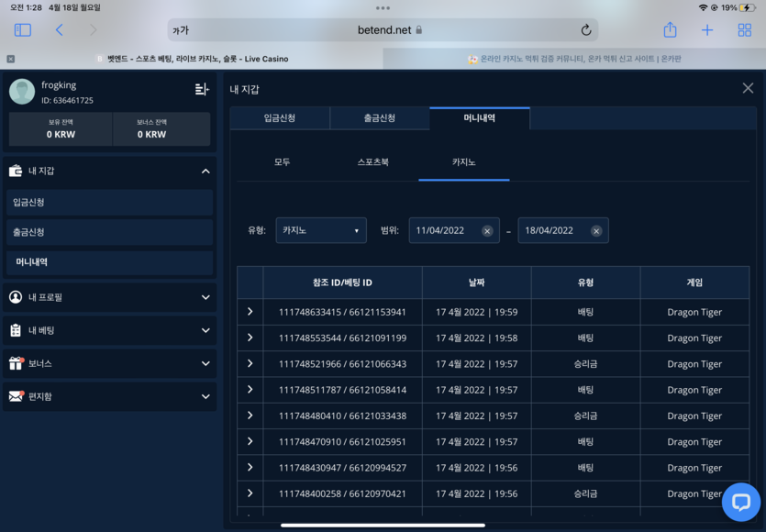
Task: Add a new Safari tab
Action: 707,30
